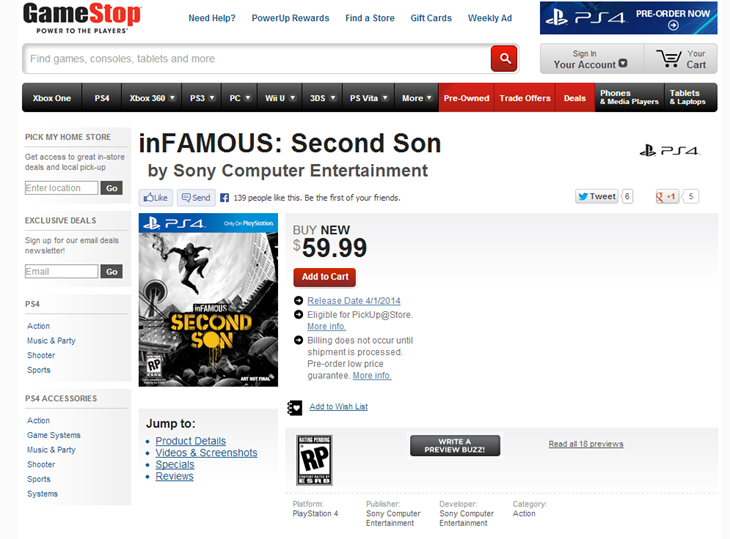Click the Facebook Like thumbs-up button
Image resolution: width=730 pixels, height=539 pixels.
tap(155, 197)
